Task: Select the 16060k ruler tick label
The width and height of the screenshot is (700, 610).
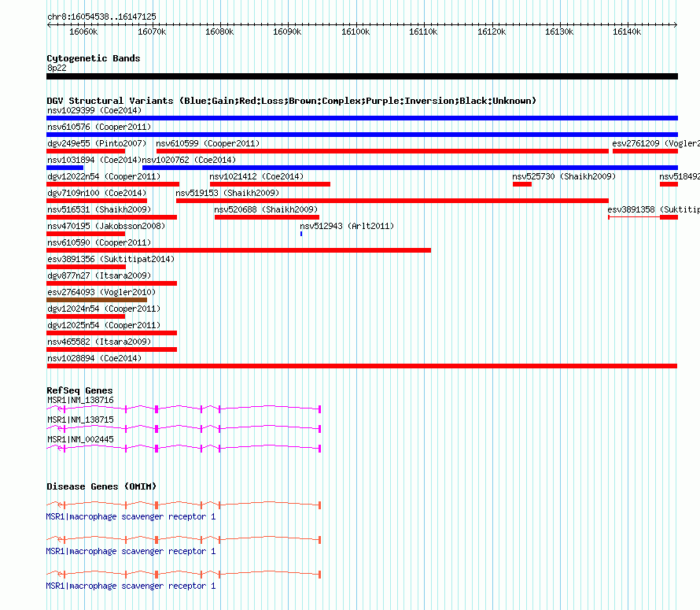Action: [83, 31]
